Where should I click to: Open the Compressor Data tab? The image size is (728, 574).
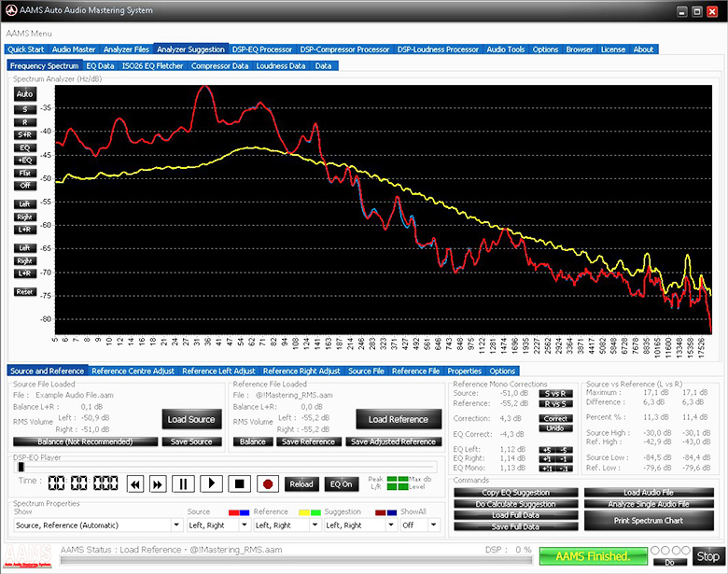click(x=219, y=66)
